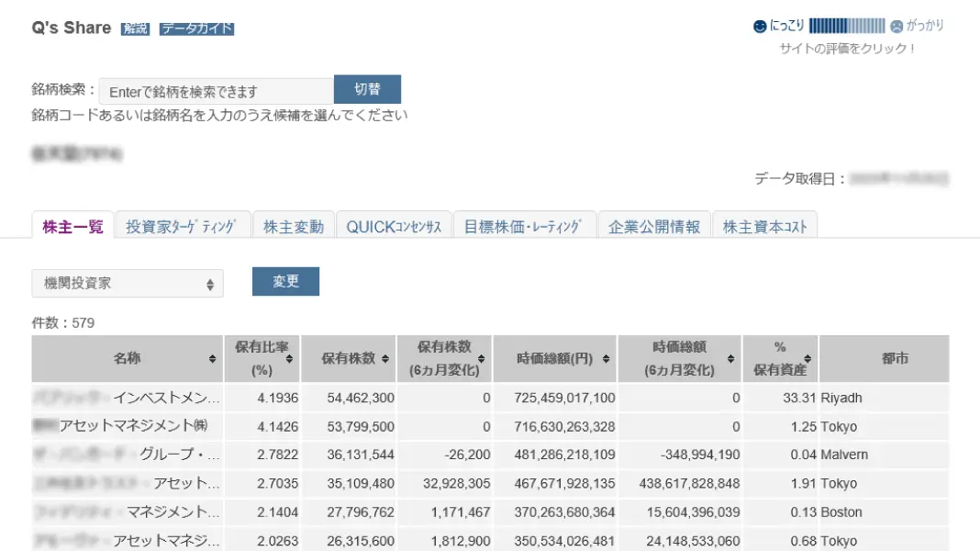Sort by 保有株数(6カ月変化) column arrow
Image resolution: width=980 pixels, height=551 pixels.
point(481,358)
